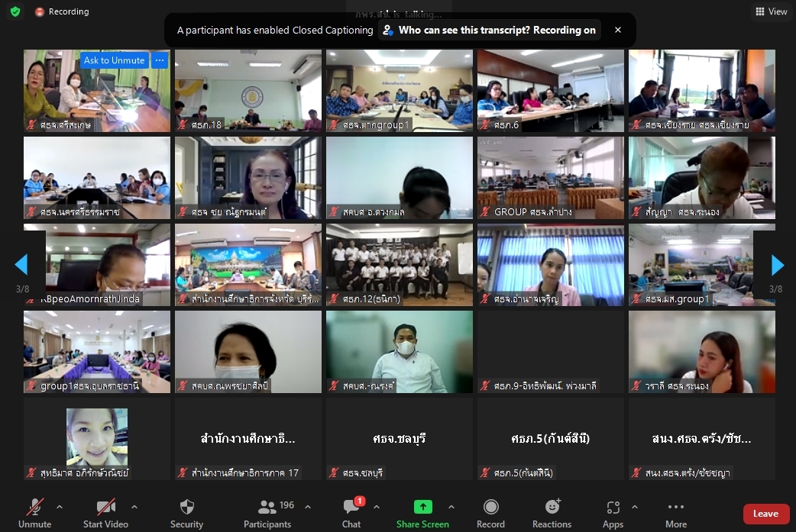The height and width of the screenshot is (532, 796).
Task: Open the Reactions smiley icon
Action: click(x=552, y=506)
